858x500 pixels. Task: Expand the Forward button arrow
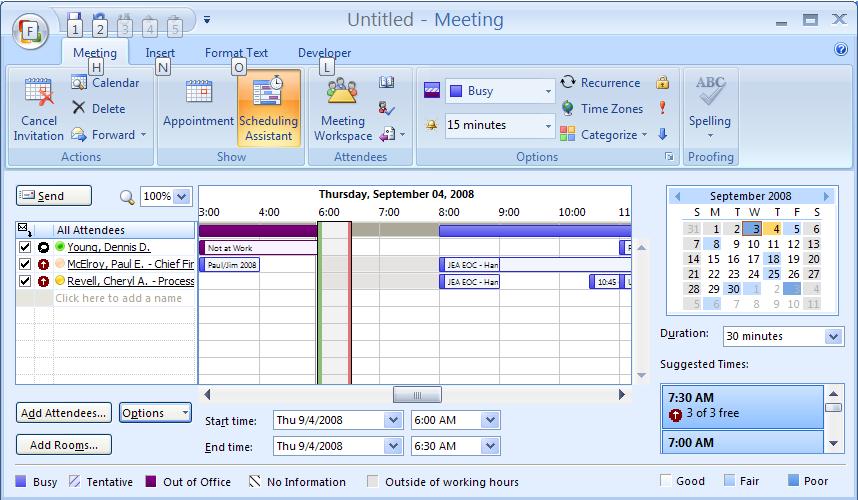143,135
